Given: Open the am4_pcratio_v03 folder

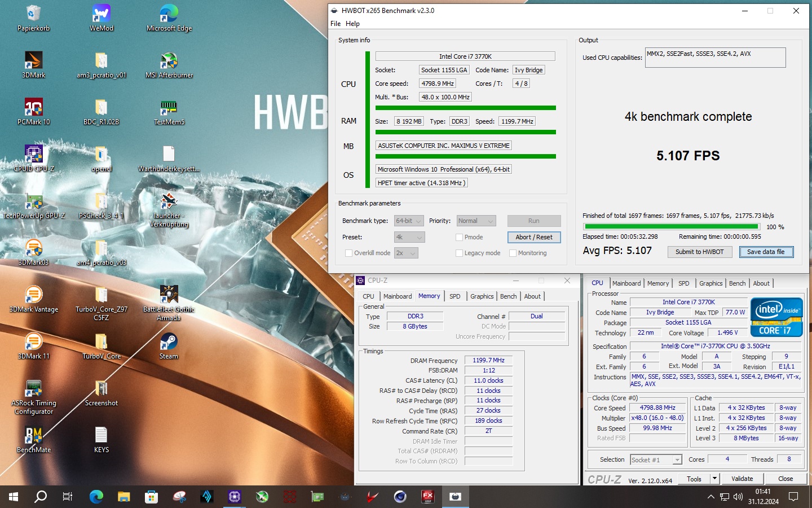Looking at the screenshot, I should [x=101, y=252].
